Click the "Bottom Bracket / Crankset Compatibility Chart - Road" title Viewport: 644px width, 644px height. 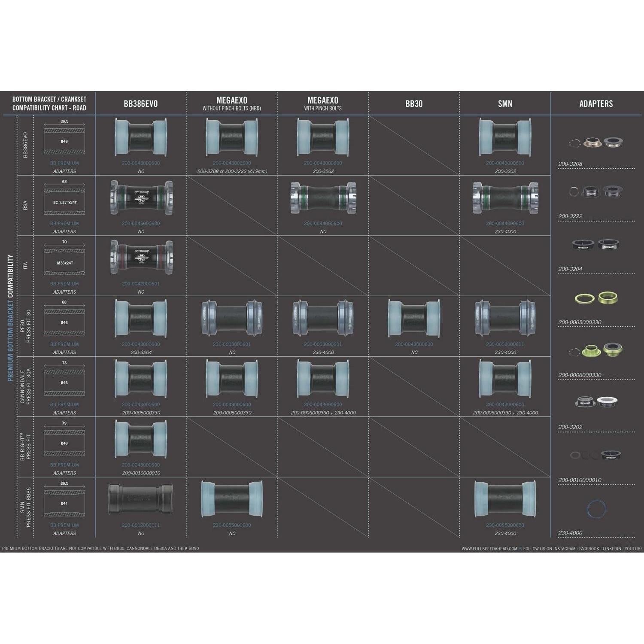click(x=49, y=104)
